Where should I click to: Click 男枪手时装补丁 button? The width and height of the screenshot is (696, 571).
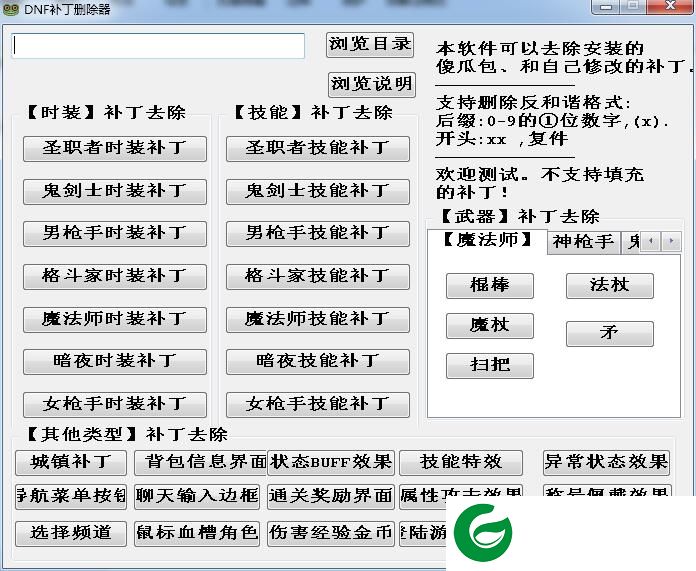tap(115, 234)
